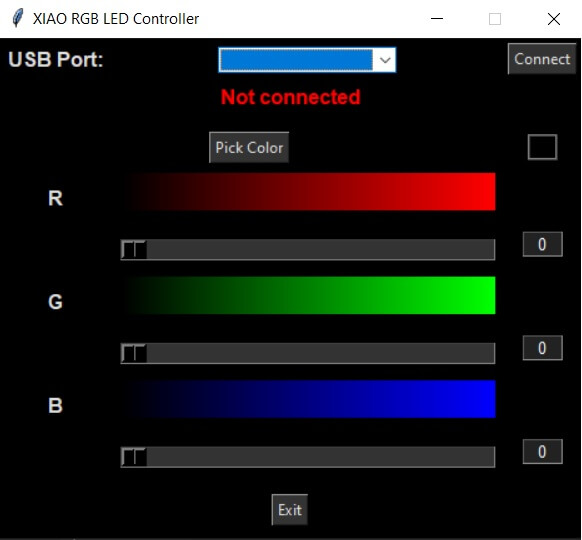Viewport: 582px width, 540px height.
Task: Select the green value box showing 0
Action: pos(542,348)
